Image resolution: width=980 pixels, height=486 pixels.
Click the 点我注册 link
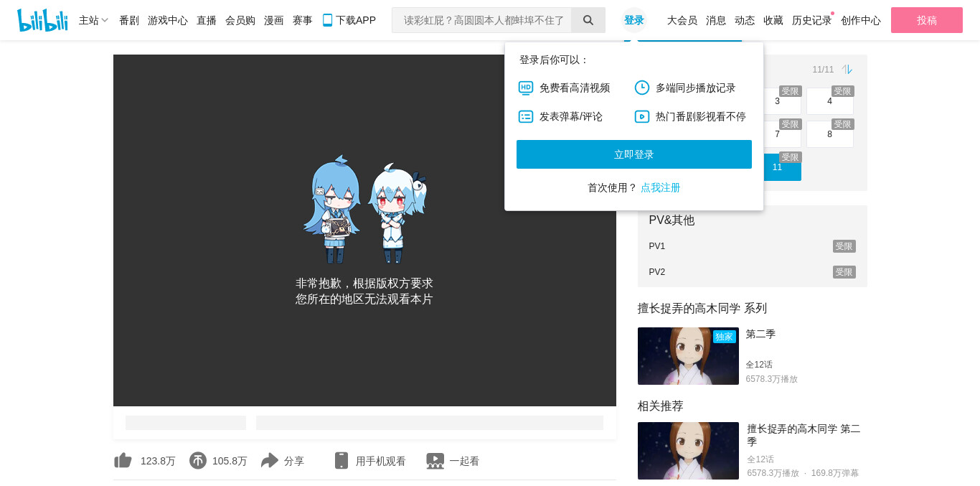point(661,187)
